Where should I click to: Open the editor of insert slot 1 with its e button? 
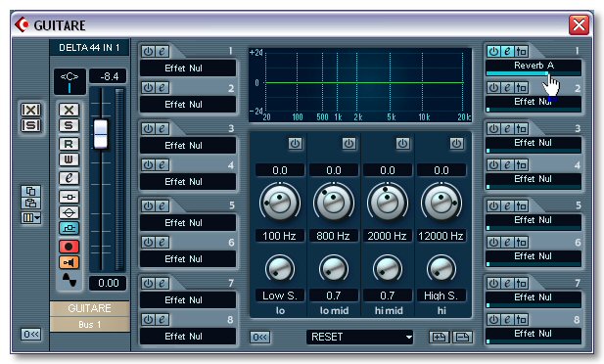click(x=162, y=51)
